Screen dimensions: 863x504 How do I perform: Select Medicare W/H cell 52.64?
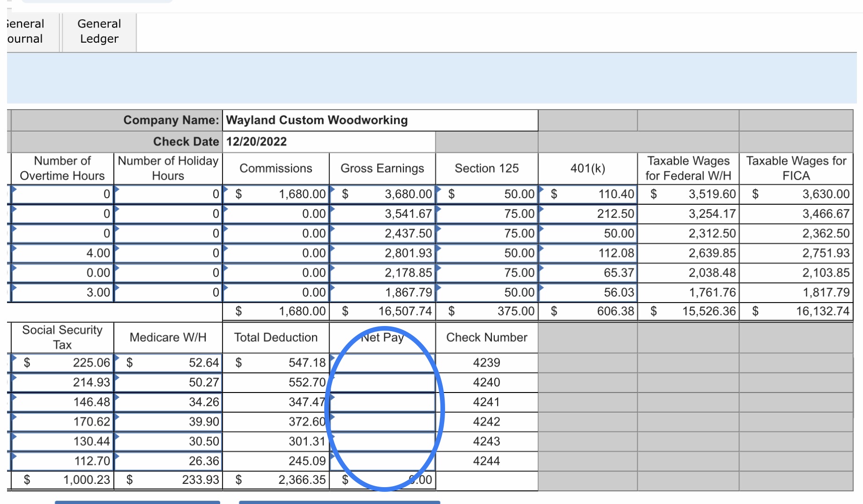click(x=168, y=363)
